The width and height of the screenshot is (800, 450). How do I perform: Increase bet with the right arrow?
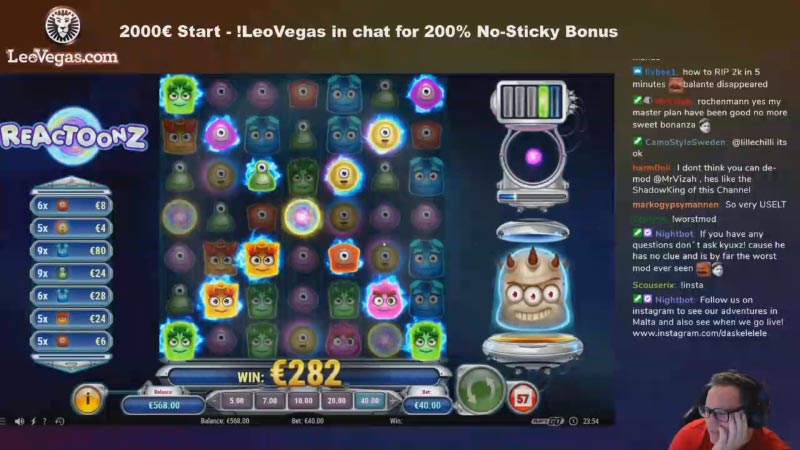392,402
